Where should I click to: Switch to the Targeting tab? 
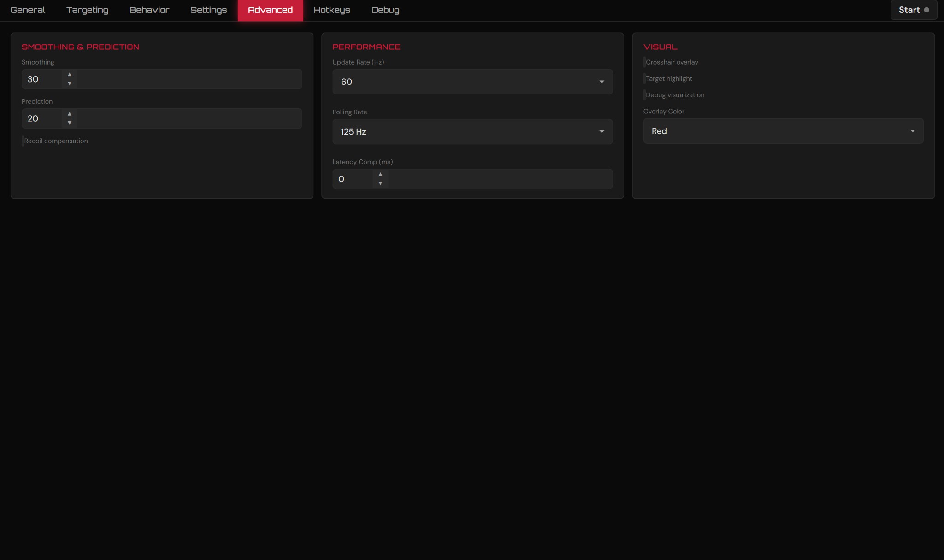point(87,10)
